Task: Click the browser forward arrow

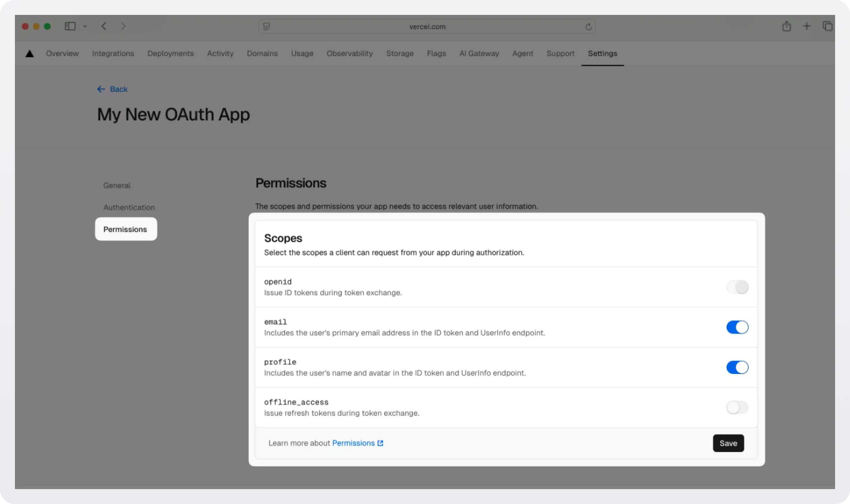Action: (123, 26)
